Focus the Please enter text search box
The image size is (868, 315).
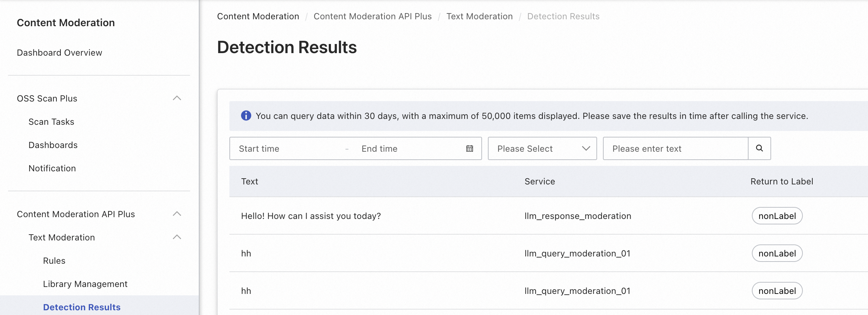click(675, 148)
